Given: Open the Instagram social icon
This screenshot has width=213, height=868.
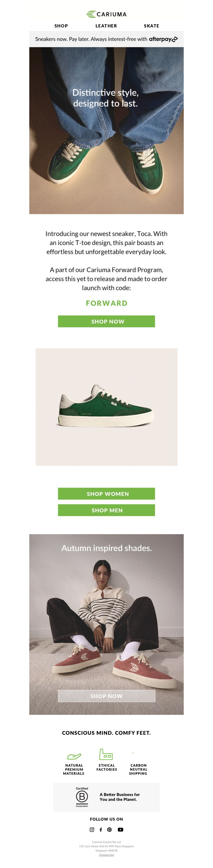Looking at the screenshot, I should pos(92,829).
